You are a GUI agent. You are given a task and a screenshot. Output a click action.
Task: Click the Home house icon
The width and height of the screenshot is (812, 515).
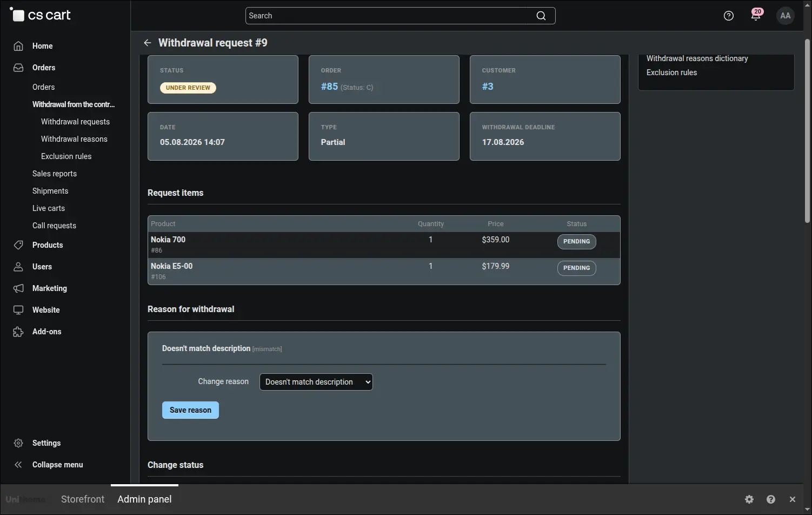pyautogui.click(x=18, y=46)
